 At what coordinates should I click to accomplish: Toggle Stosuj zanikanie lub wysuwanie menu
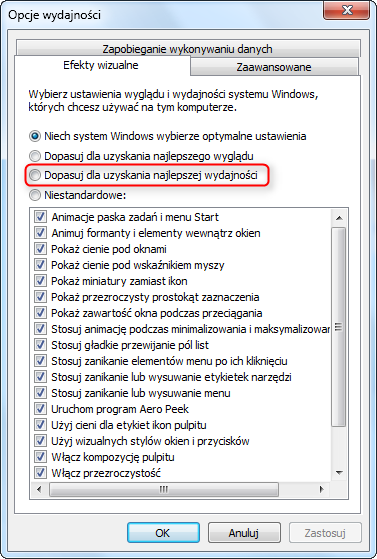click(x=40, y=393)
